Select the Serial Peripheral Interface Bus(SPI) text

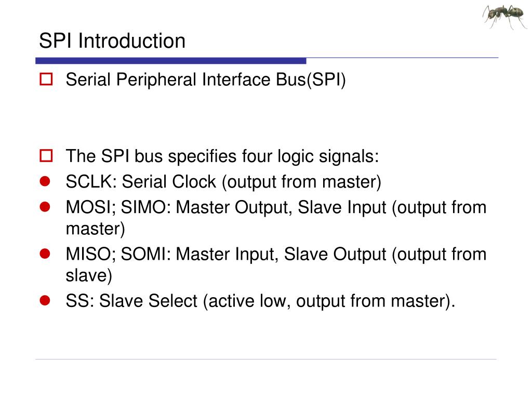[x=206, y=80]
